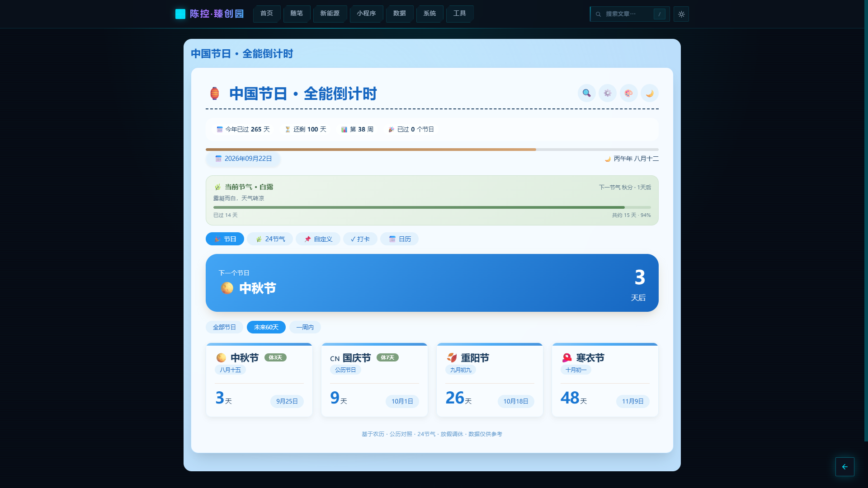The image size is (868, 488).
Task: Open the 国庆节 holiday card
Action: pyautogui.click(x=374, y=380)
